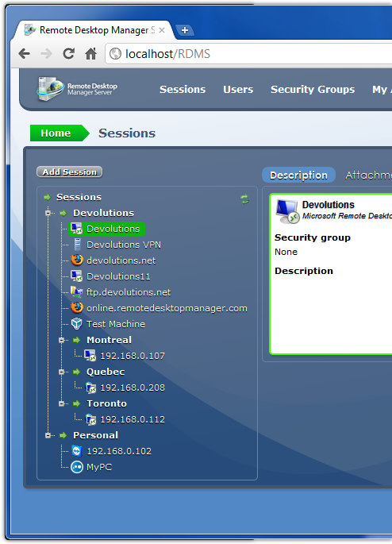Select the MyPC entry
Viewport: 392px width, 544px height.
point(99,467)
